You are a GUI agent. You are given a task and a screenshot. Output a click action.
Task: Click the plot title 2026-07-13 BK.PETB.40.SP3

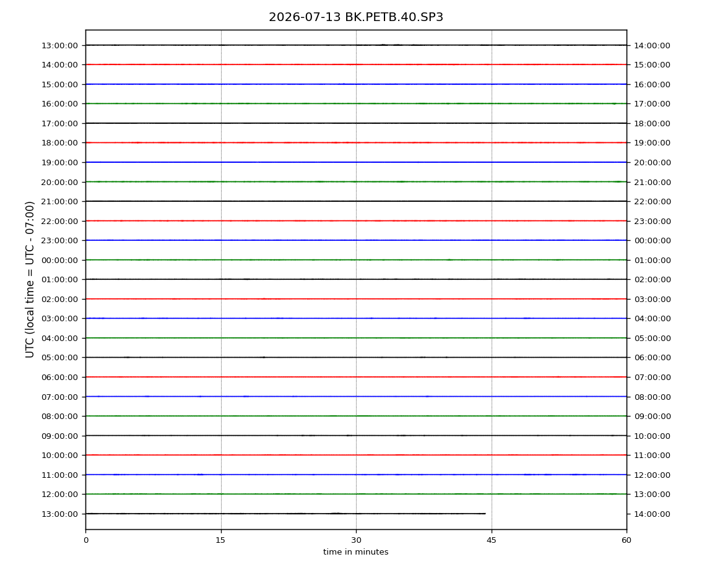[355, 17]
